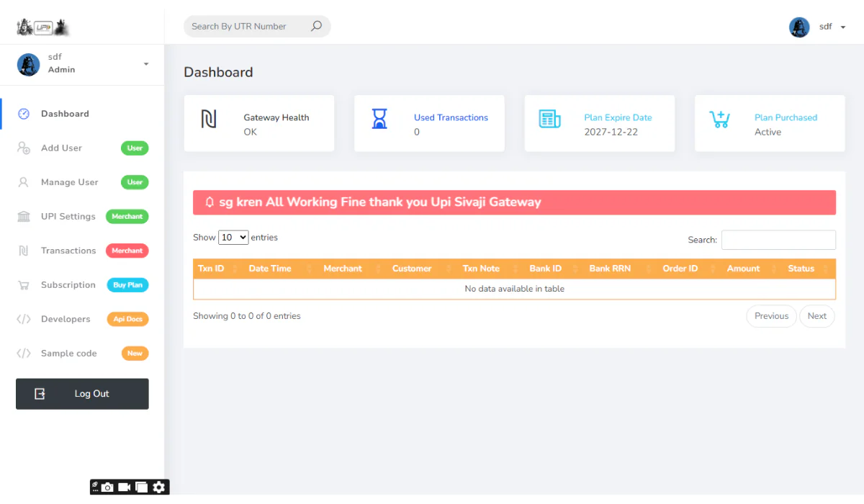Click the red Merchant badge beside Transactions

coord(127,251)
